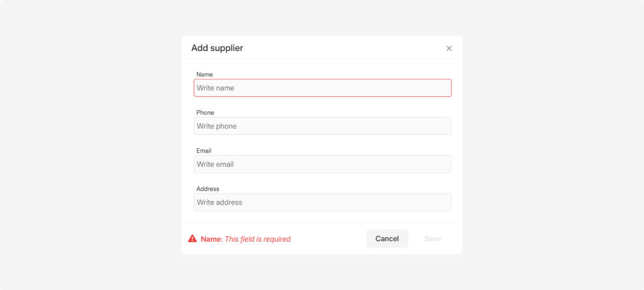Click the disabled Save button
Viewport: 644px width, 290px height.
coord(432,238)
